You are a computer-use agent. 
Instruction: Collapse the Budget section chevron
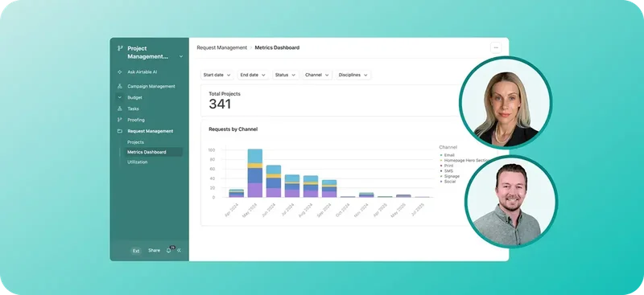coord(119,97)
